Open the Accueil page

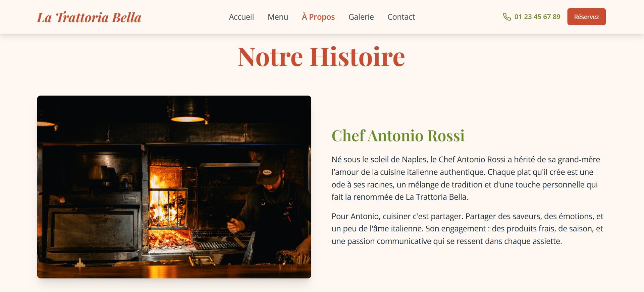click(x=241, y=17)
